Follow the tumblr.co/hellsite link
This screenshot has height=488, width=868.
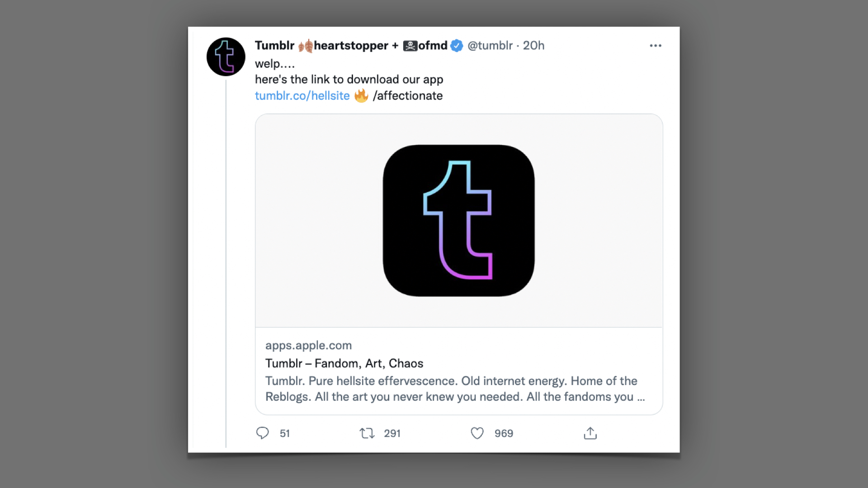pos(302,96)
